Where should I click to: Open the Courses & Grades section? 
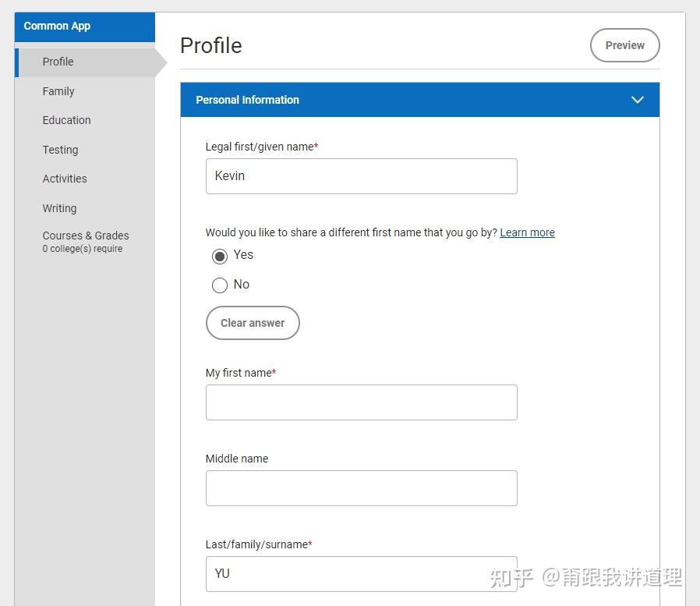point(86,236)
